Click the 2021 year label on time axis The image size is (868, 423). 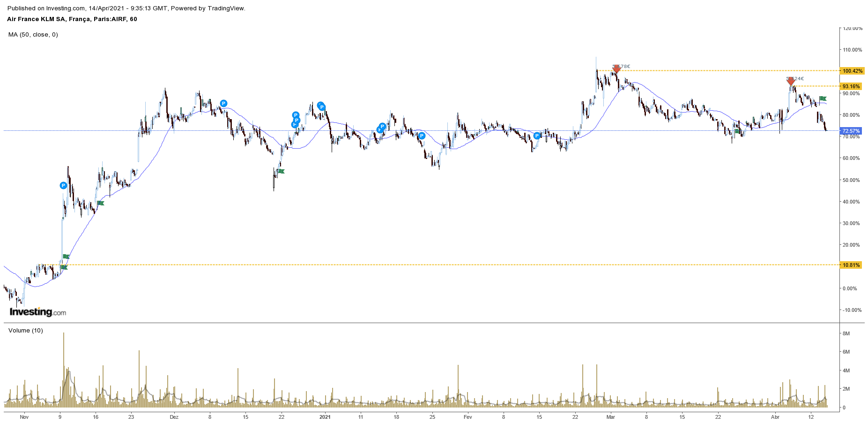[325, 416]
